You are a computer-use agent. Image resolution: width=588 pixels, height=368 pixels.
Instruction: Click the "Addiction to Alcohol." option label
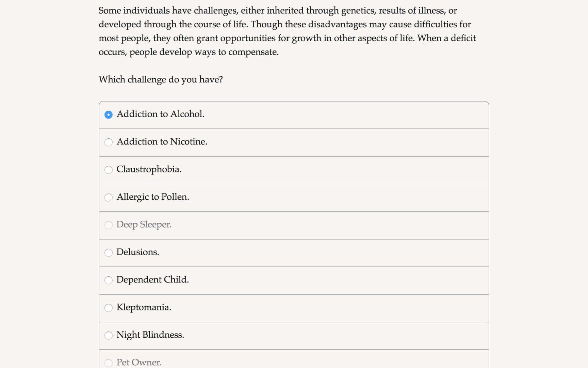click(160, 114)
